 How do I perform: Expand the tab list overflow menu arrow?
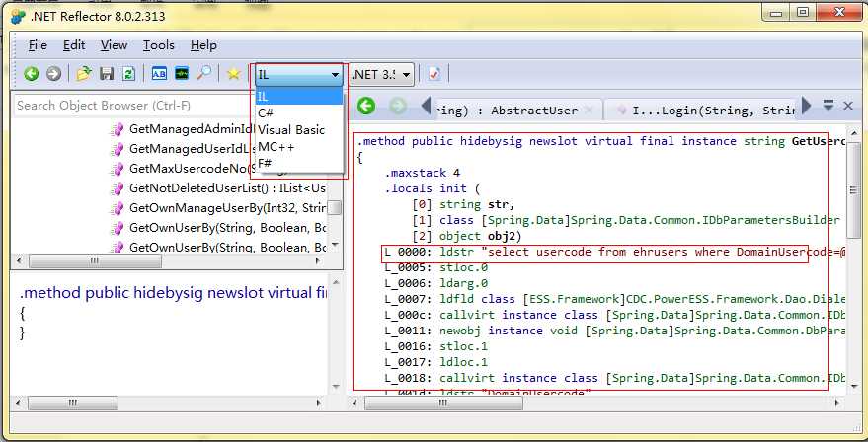[x=829, y=106]
